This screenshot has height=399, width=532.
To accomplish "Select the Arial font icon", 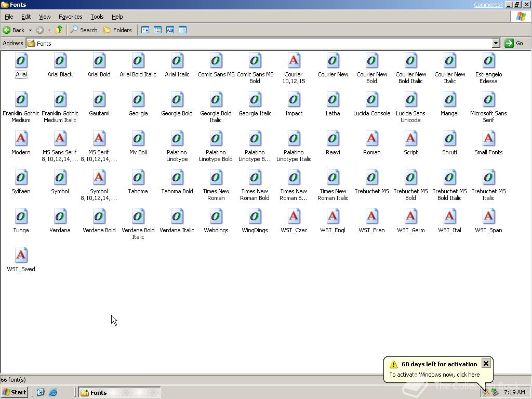I will 21,61.
